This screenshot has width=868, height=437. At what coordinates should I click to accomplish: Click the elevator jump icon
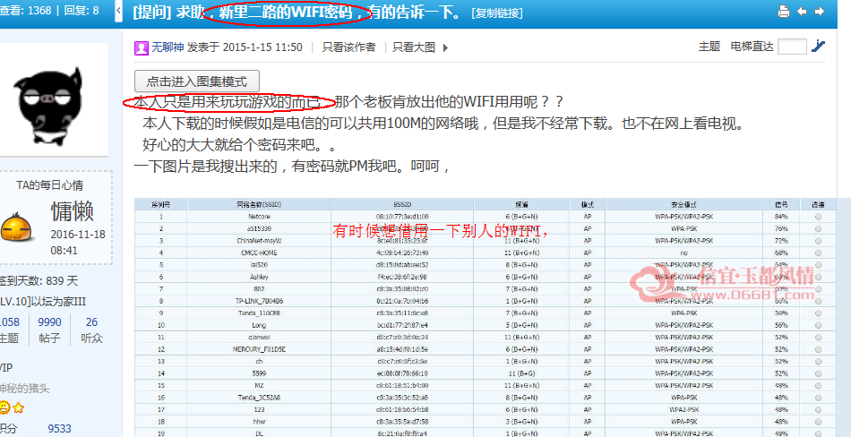point(818,47)
